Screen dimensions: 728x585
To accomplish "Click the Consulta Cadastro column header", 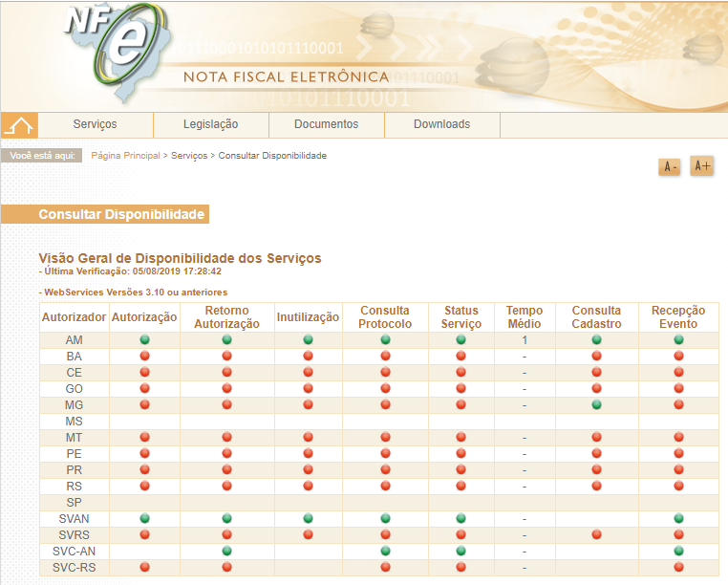I will pos(596,317).
